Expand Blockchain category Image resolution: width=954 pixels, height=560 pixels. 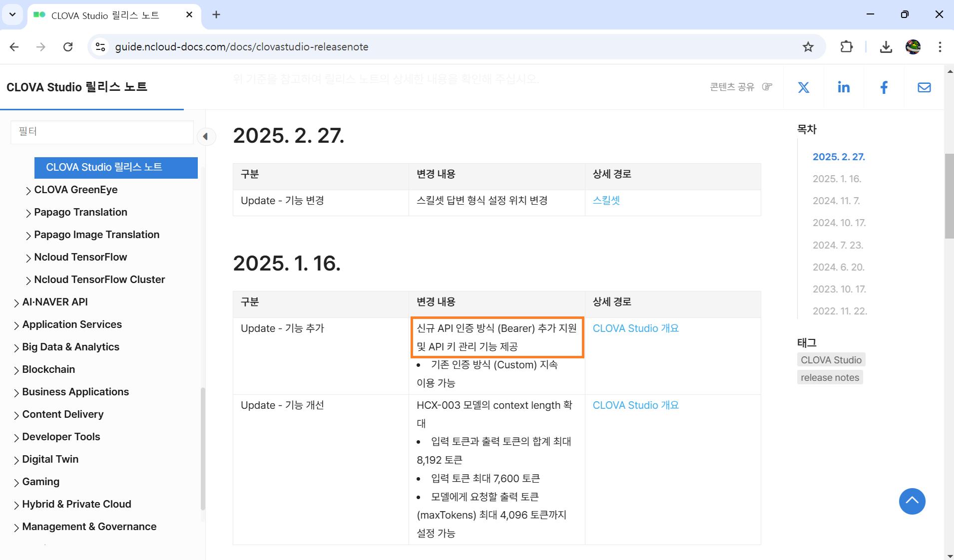[16, 370]
